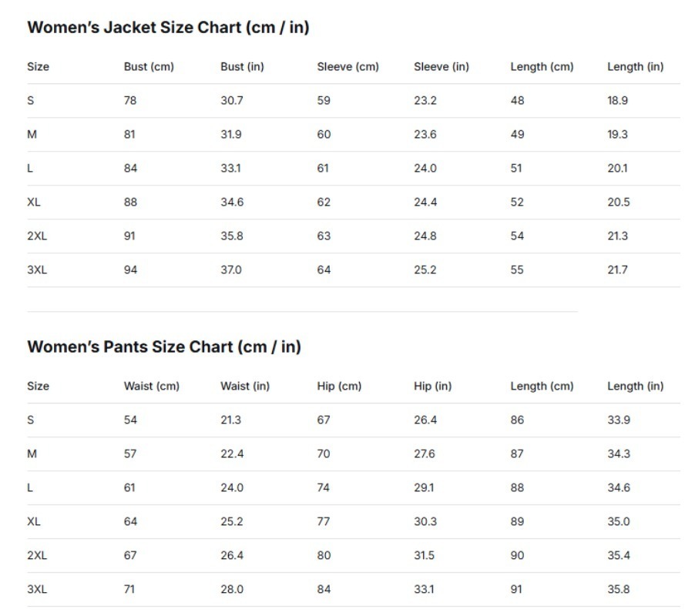Select pants M hip inches 27.6
695x616 pixels.
coord(425,454)
